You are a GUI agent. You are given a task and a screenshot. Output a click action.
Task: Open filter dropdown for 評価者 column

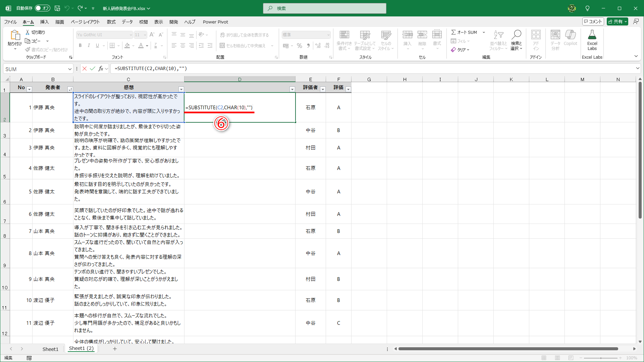[x=323, y=89]
